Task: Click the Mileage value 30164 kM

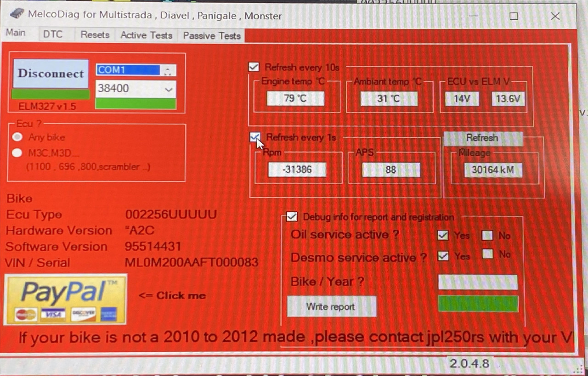Action: coord(493,170)
